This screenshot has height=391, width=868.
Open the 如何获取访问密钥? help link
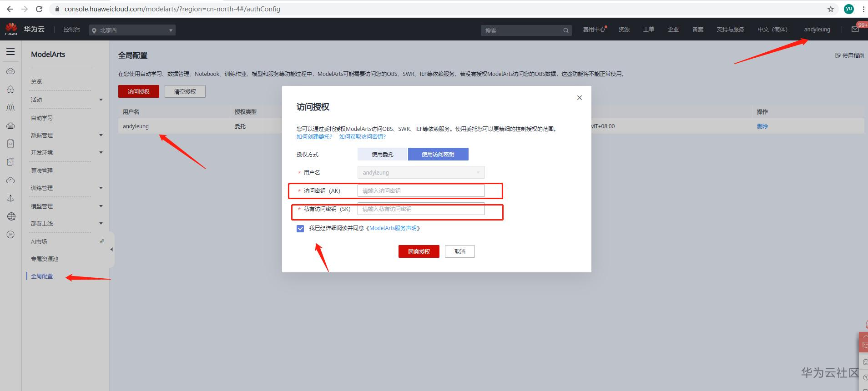pos(363,137)
